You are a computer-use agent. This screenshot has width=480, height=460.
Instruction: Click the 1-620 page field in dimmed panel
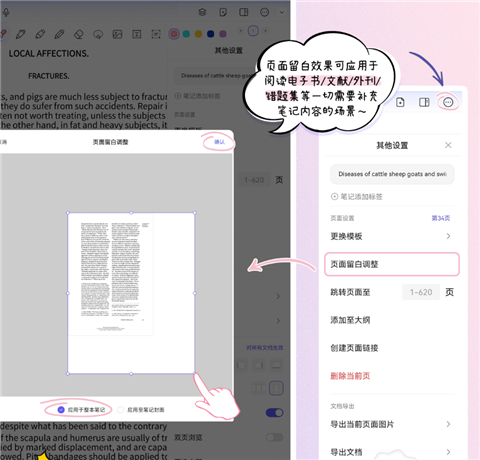pyautogui.click(x=254, y=180)
